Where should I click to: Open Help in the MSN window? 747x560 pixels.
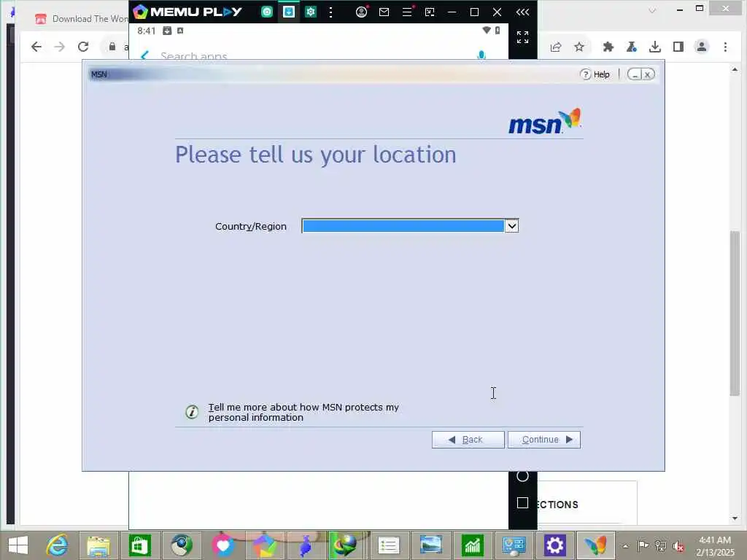(595, 74)
